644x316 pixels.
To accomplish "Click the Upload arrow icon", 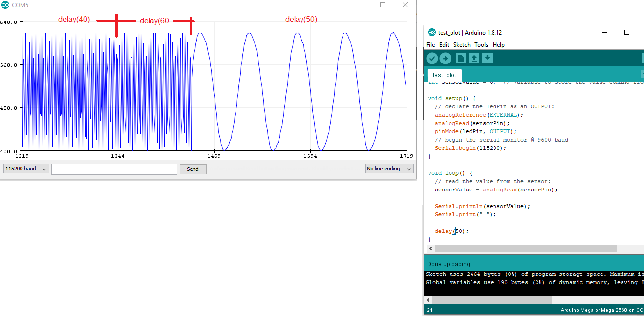I will pos(445,59).
